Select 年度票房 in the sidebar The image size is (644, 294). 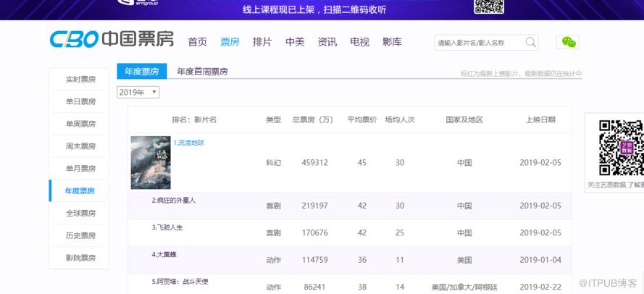pyautogui.click(x=80, y=190)
